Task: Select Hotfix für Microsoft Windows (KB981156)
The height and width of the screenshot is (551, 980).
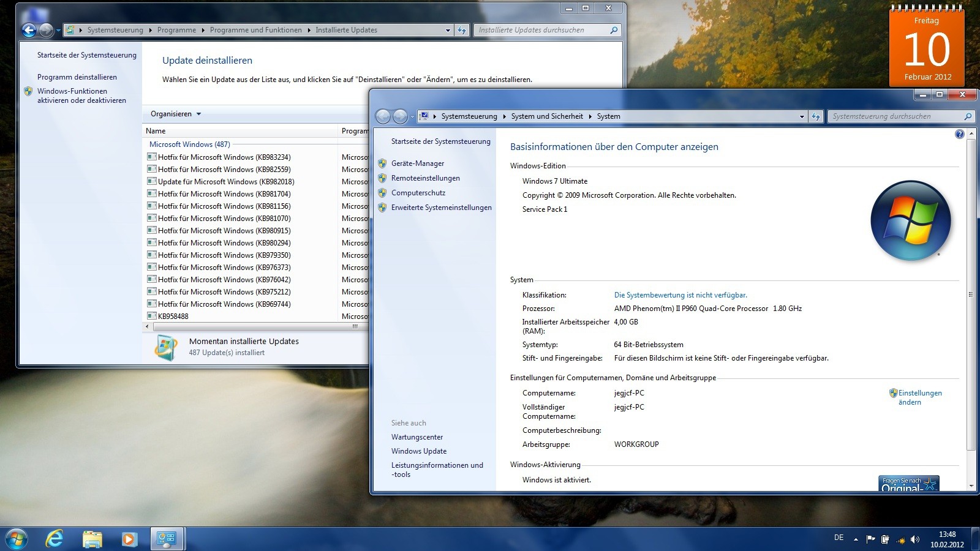Action: pyautogui.click(x=224, y=206)
